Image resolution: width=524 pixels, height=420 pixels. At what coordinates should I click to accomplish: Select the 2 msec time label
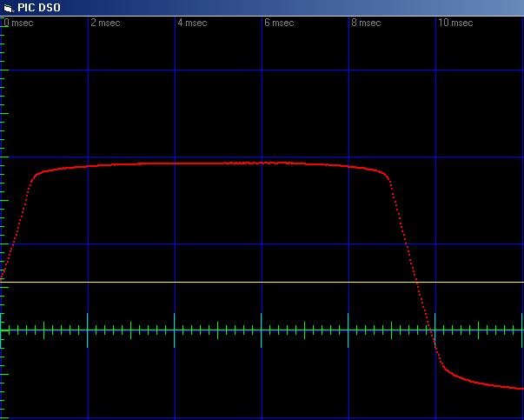click(x=105, y=23)
